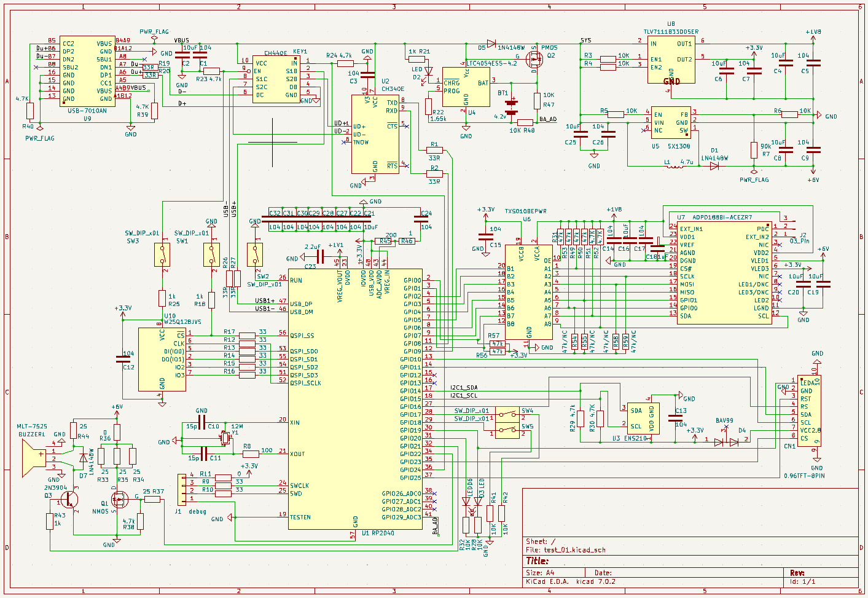Viewport: 868px width, 598px height.
Task: Click the 'Title:' field in title block
Action: [537, 561]
